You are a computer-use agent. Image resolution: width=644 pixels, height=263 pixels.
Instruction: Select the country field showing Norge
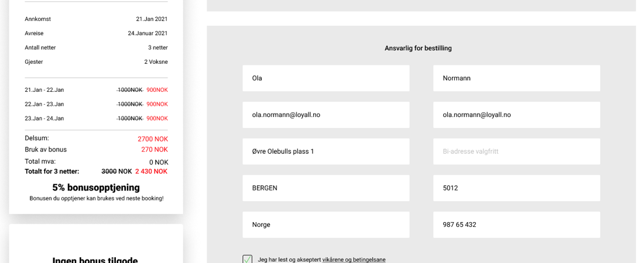point(326,224)
